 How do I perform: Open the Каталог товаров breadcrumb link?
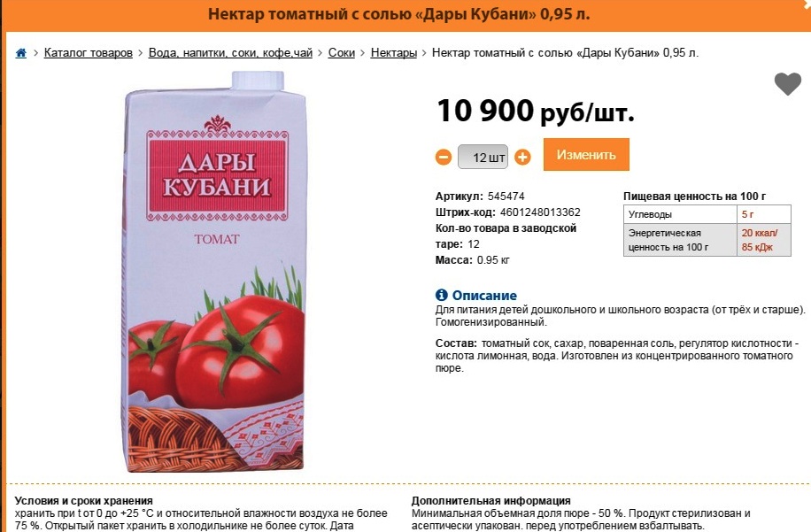point(89,53)
